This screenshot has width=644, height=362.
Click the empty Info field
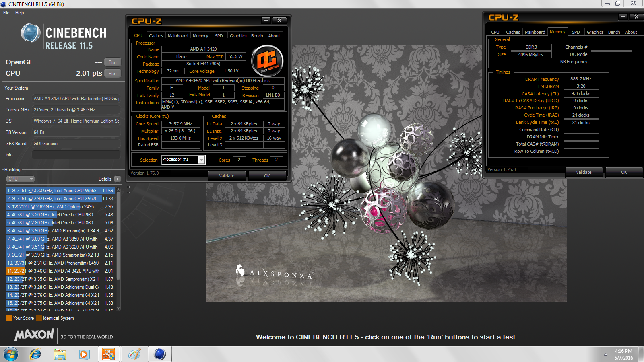[x=76, y=155]
